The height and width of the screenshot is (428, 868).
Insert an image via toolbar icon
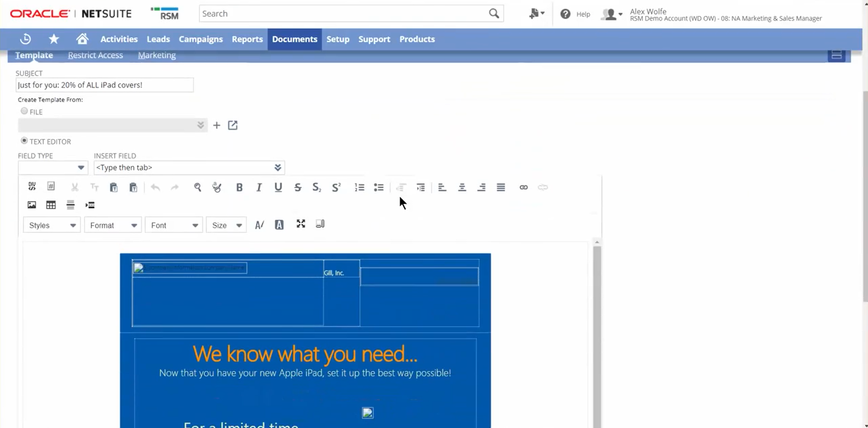32,205
